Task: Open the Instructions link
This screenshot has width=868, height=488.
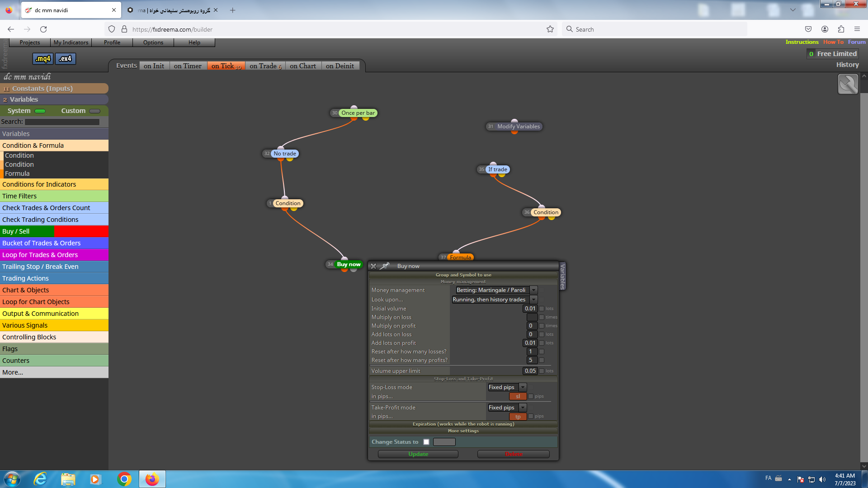Action: point(802,42)
